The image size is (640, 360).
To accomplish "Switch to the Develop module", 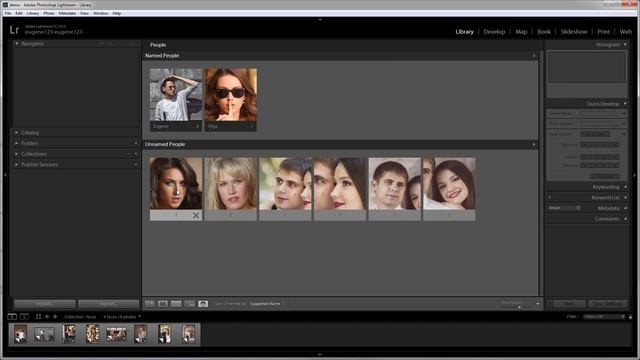I will [494, 32].
